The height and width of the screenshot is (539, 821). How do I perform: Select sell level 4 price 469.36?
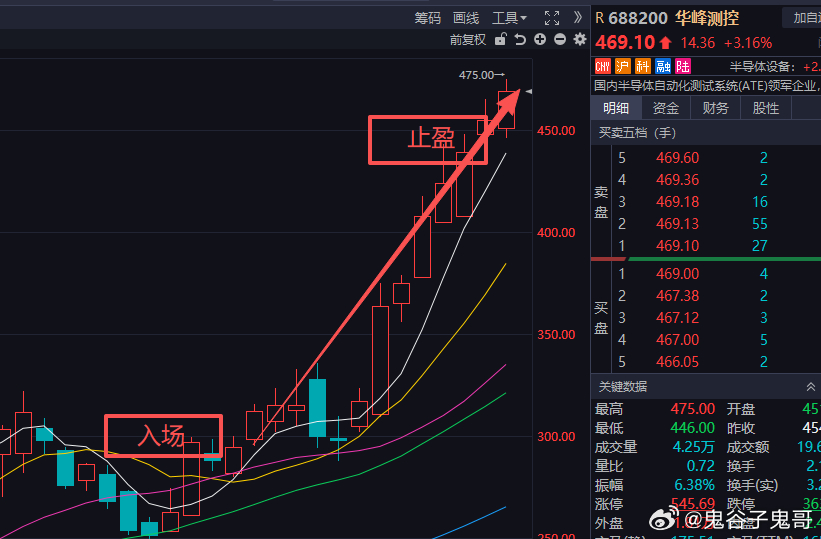678,180
